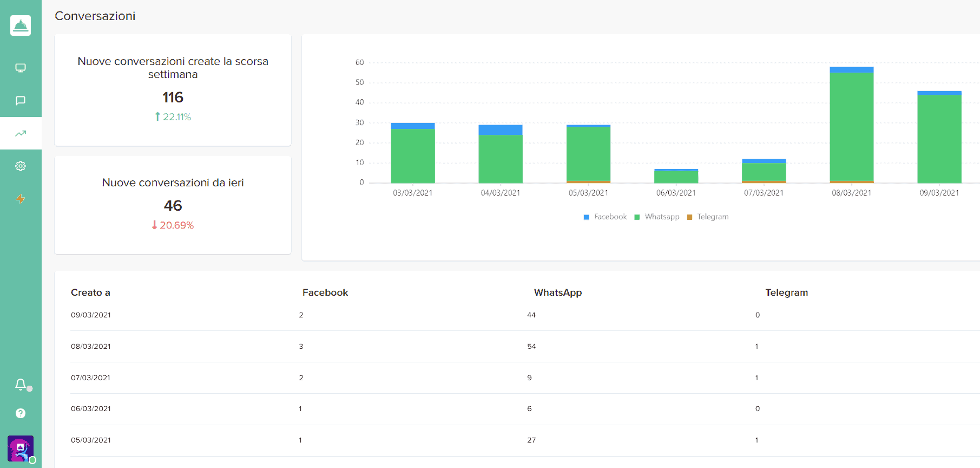Click the 09/03/2021 x-axis label in the chart
980x468 pixels.
pos(939,193)
